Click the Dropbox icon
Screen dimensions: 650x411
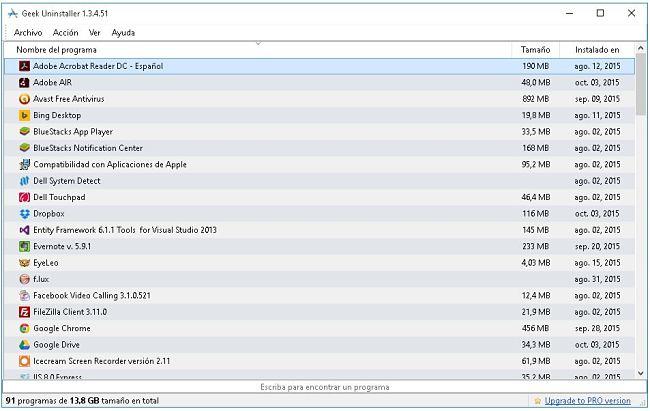click(x=24, y=214)
